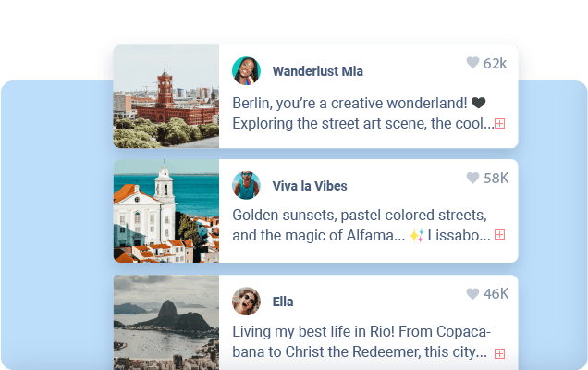Click the 46K likes count

click(496, 294)
